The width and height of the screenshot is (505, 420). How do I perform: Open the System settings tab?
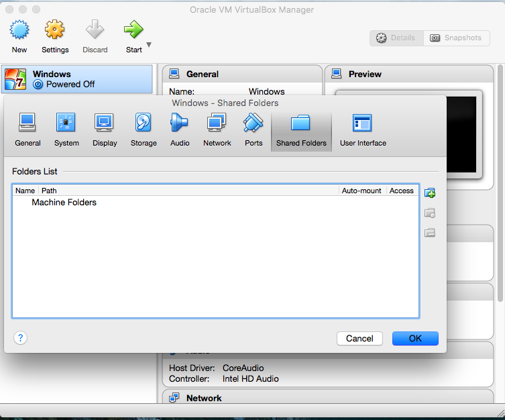coord(66,129)
